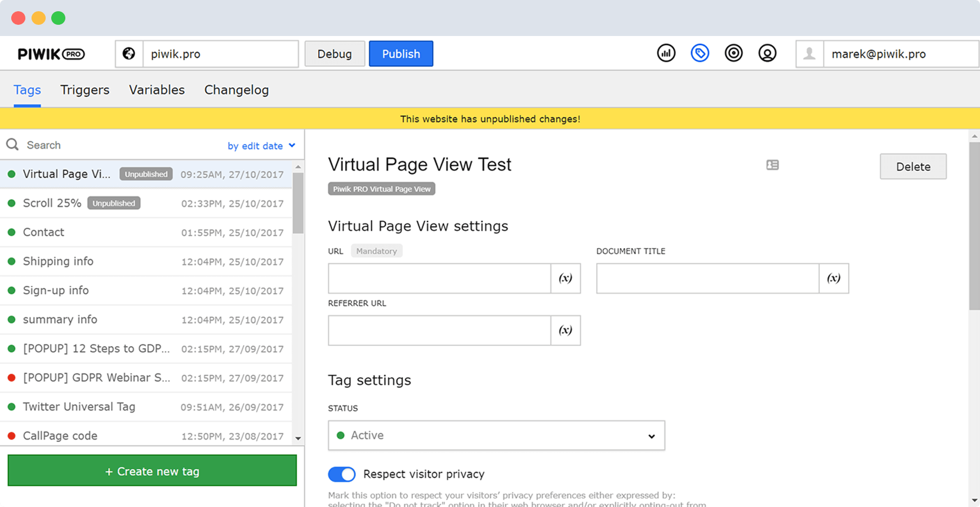Click the macOS yellow minimize button
The height and width of the screenshot is (507, 980).
pos(38,18)
